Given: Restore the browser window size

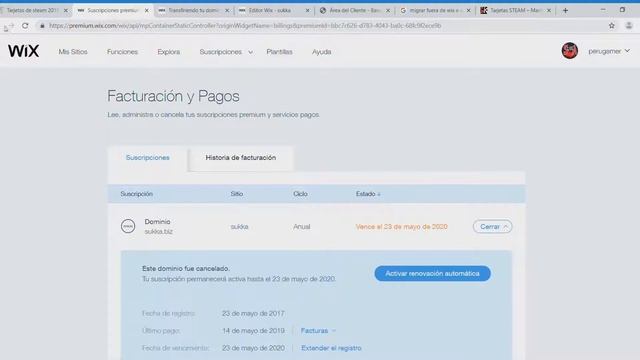Looking at the screenshot, I should click(x=622, y=10).
